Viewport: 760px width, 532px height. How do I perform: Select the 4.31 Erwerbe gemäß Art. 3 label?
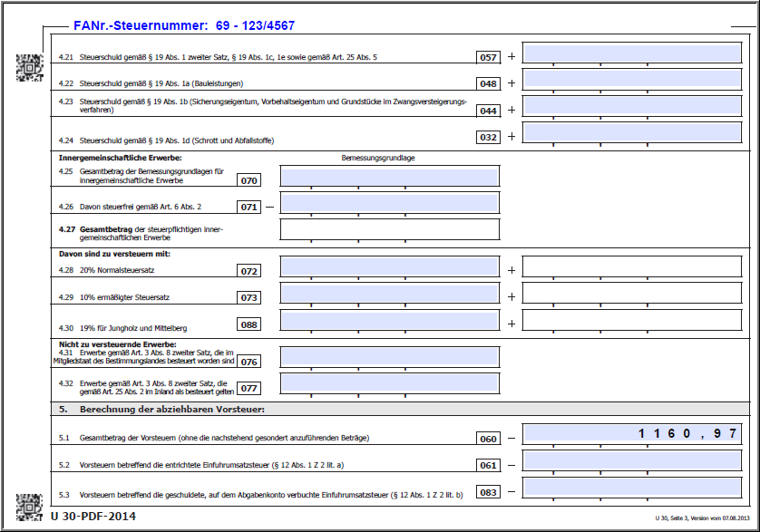[x=143, y=356]
